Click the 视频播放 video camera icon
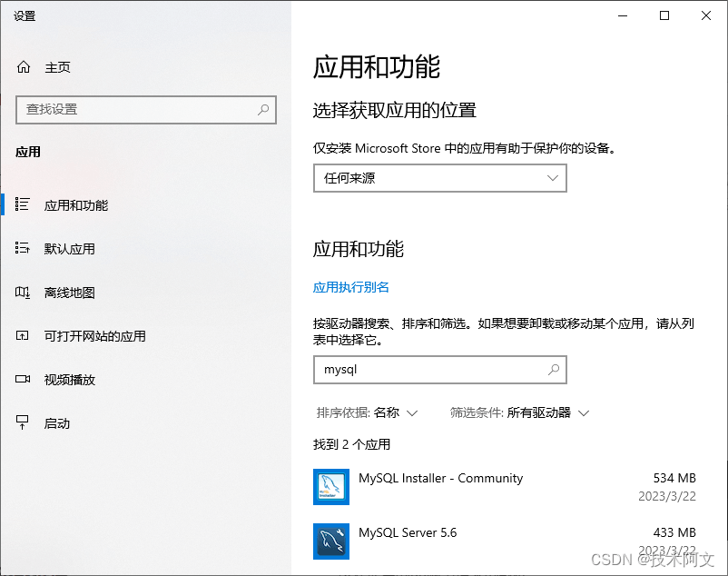 [23, 379]
